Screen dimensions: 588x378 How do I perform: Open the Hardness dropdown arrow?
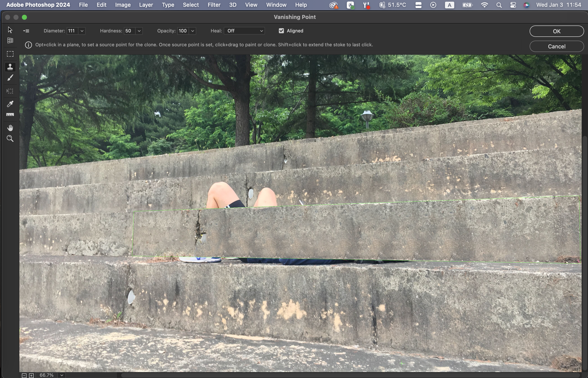139,31
